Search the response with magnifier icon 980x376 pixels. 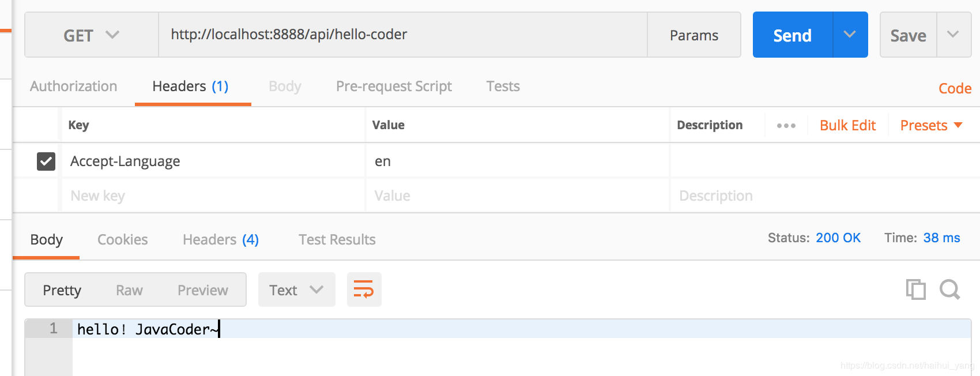pyautogui.click(x=949, y=289)
